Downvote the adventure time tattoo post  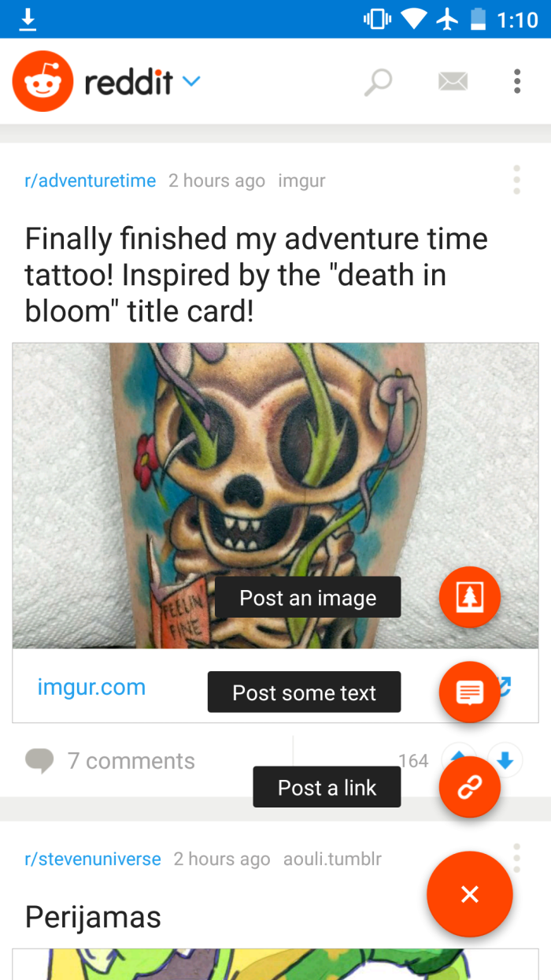[x=505, y=760]
